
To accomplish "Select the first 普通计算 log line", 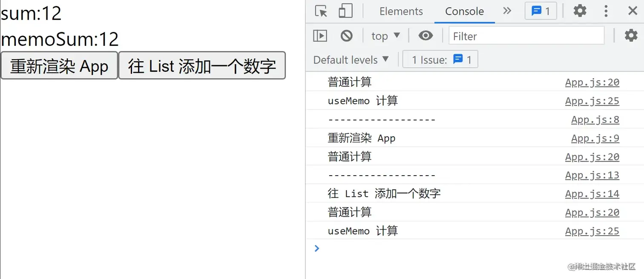I will pos(350,83).
